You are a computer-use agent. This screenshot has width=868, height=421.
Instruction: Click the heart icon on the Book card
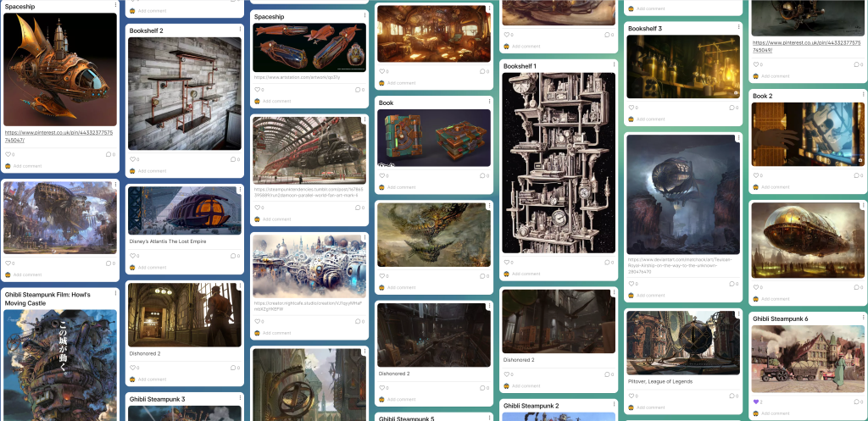[x=382, y=175]
